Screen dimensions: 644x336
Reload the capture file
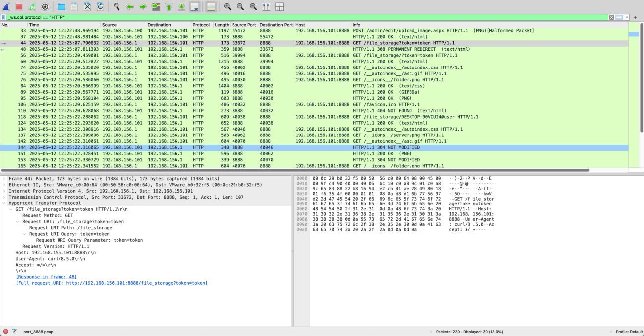click(x=100, y=7)
